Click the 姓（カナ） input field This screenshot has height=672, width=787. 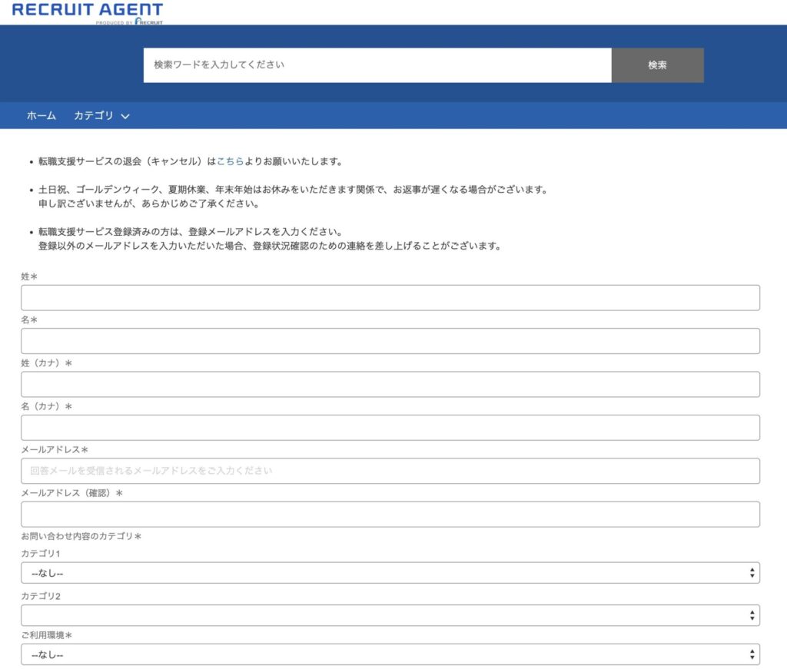390,385
